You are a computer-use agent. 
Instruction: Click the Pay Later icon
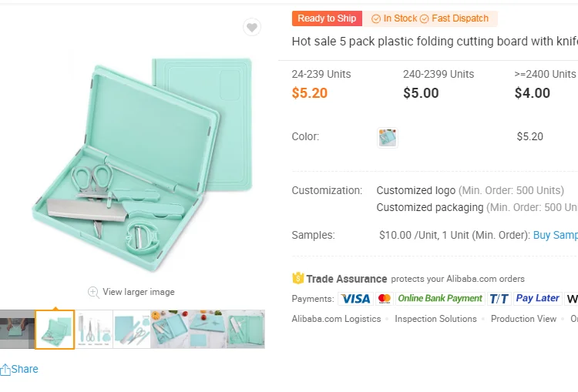click(537, 299)
